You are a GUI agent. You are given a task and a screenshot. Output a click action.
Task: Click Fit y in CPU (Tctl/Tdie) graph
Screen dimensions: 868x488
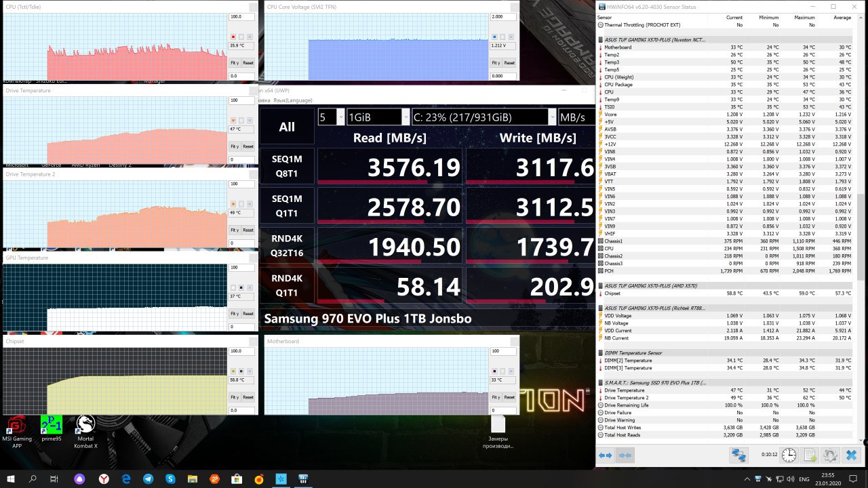click(x=235, y=62)
